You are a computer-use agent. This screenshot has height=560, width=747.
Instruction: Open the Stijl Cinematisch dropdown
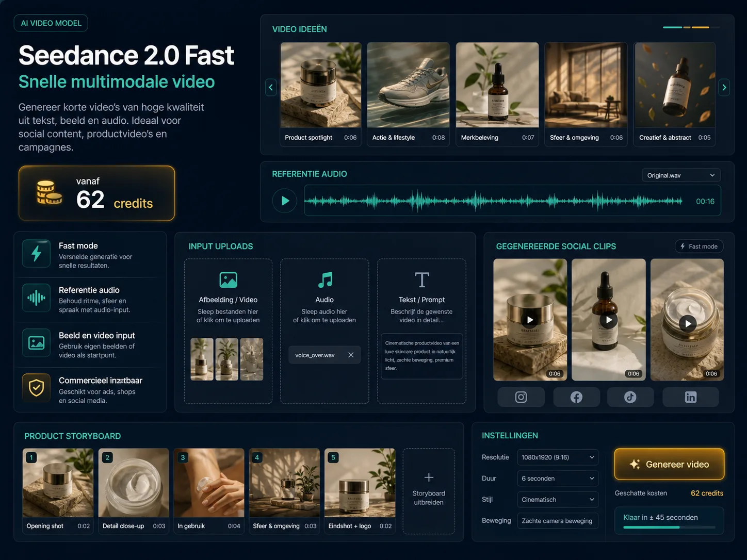point(558,500)
